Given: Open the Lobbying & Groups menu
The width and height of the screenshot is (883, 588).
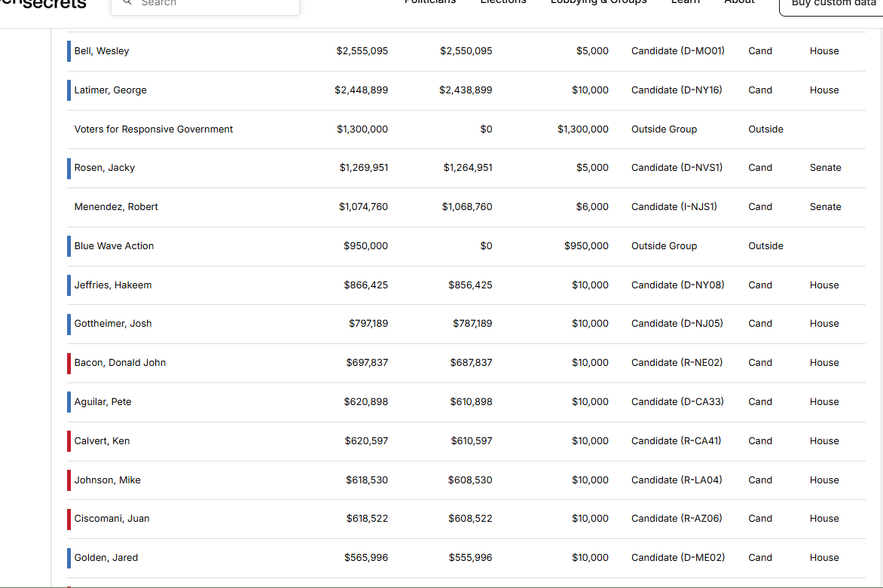Looking at the screenshot, I should tap(598, 3).
